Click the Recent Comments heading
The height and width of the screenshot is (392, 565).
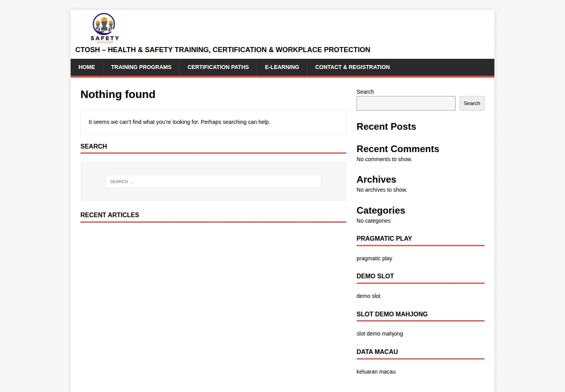(x=397, y=149)
